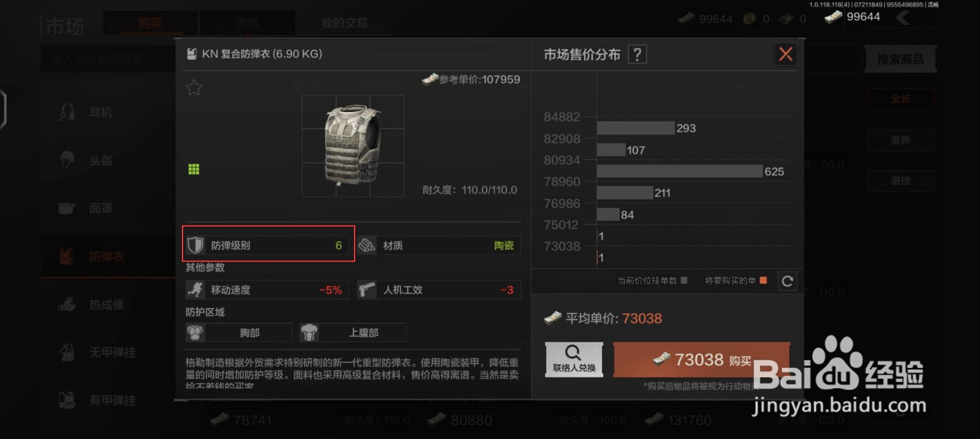Select the 625-order price bar at 80934

pyautogui.click(x=679, y=171)
